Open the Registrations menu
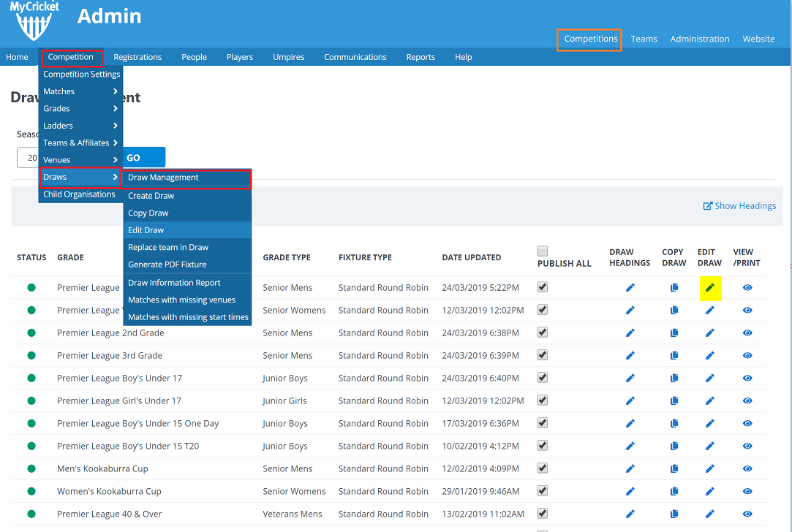The height and width of the screenshot is (532, 792). 137,58
